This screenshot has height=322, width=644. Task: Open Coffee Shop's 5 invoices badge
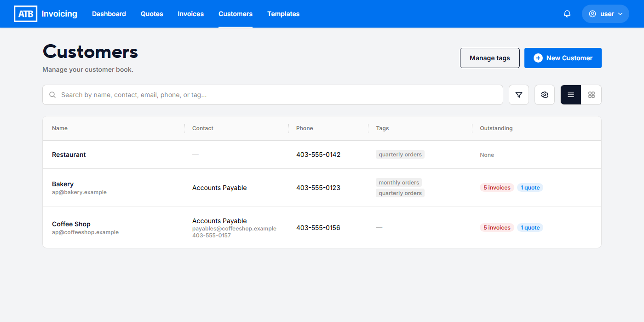[497, 228]
